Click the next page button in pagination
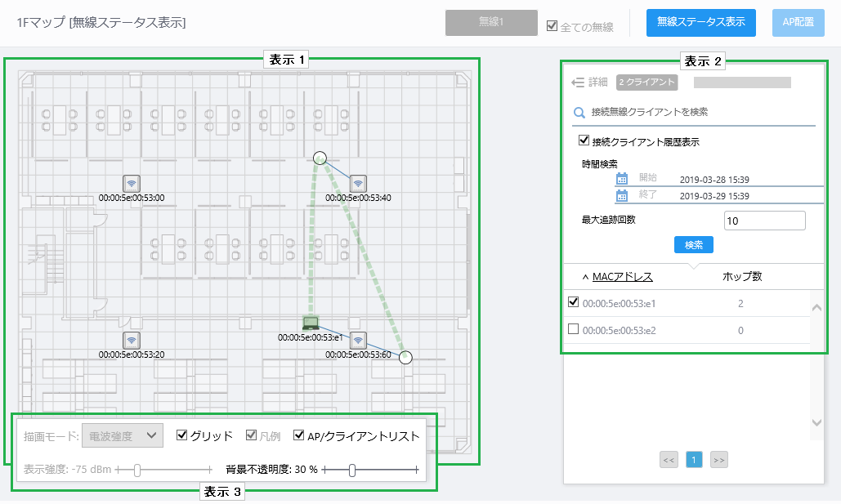841x504 pixels. coord(718,460)
